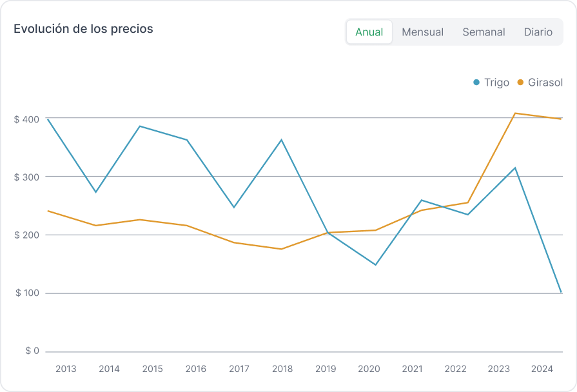Click the 2018 x-axis label
The width and height of the screenshot is (577, 392).
point(282,369)
